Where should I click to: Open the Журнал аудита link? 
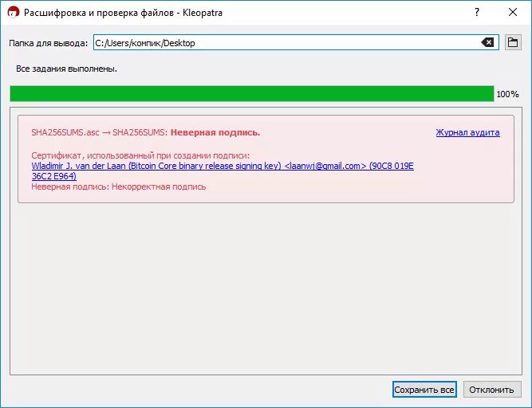[467, 132]
